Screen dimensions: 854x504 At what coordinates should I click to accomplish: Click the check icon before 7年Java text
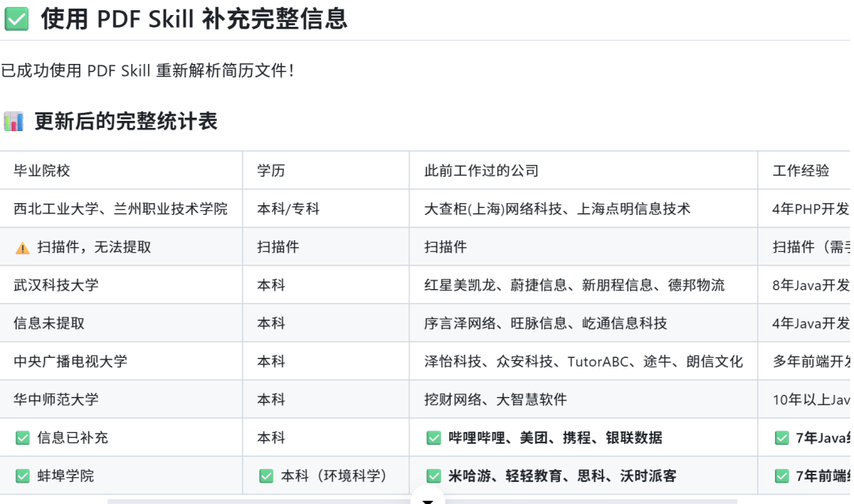[x=781, y=438]
